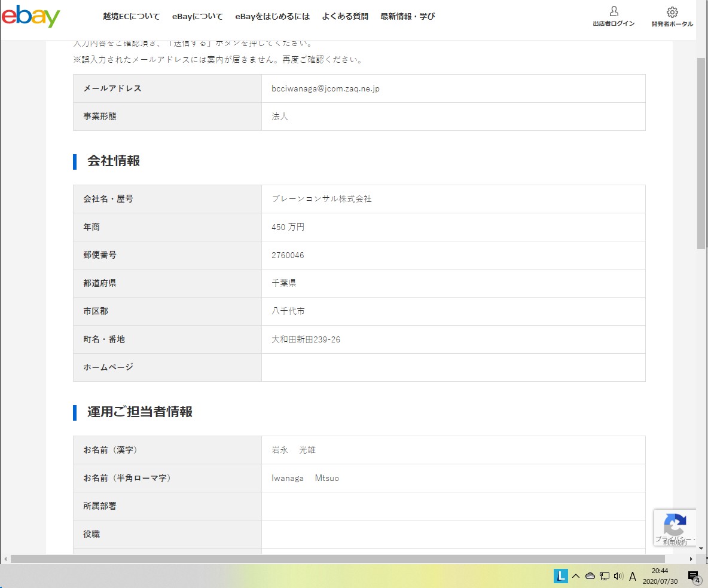Click the 市区郡 row label

coord(96,311)
